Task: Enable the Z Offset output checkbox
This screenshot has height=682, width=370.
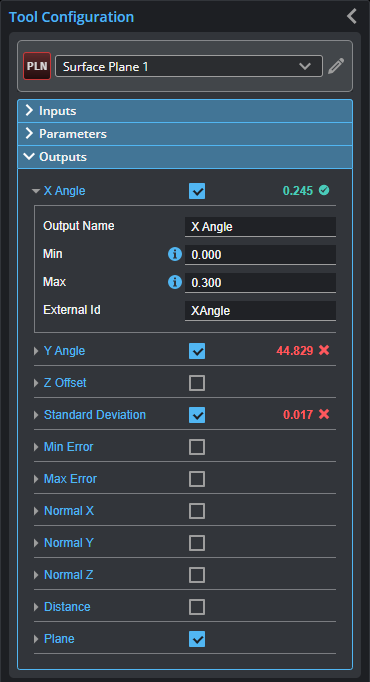Action: coord(197,383)
